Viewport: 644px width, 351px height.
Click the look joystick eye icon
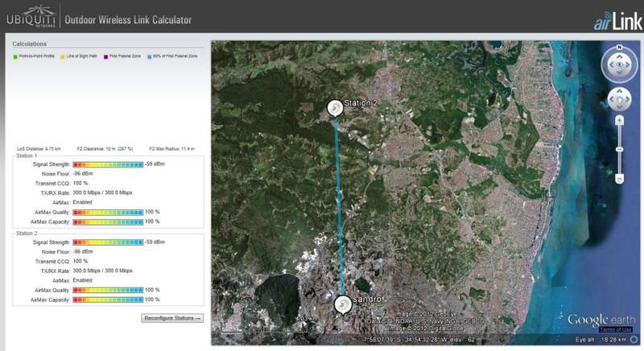[x=619, y=66]
